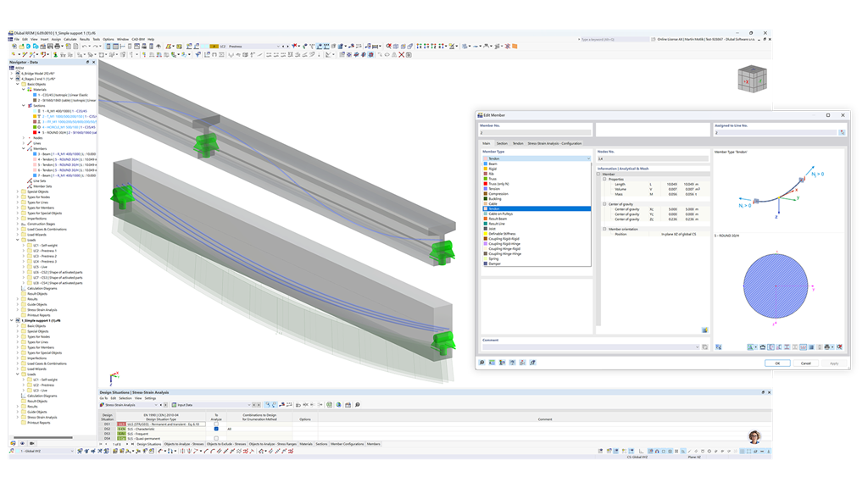The height and width of the screenshot is (488, 868).
Task: Open the Calculate menu
Action: point(70,39)
